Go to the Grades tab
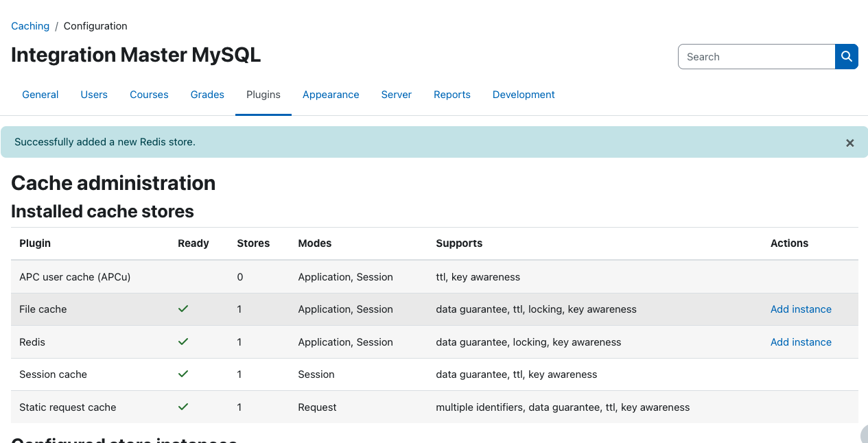 [x=207, y=95]
